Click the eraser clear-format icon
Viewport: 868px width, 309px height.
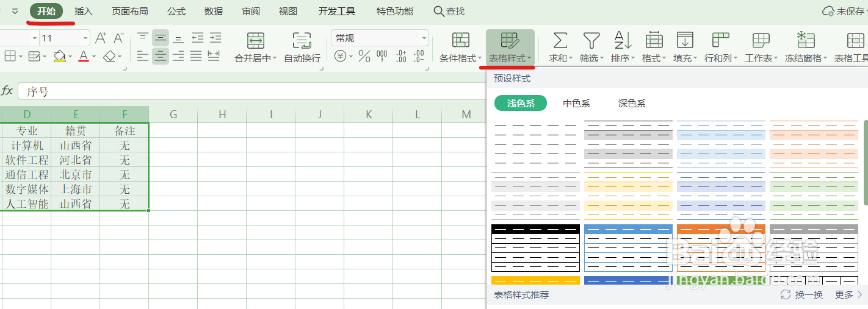click(109, 57)
